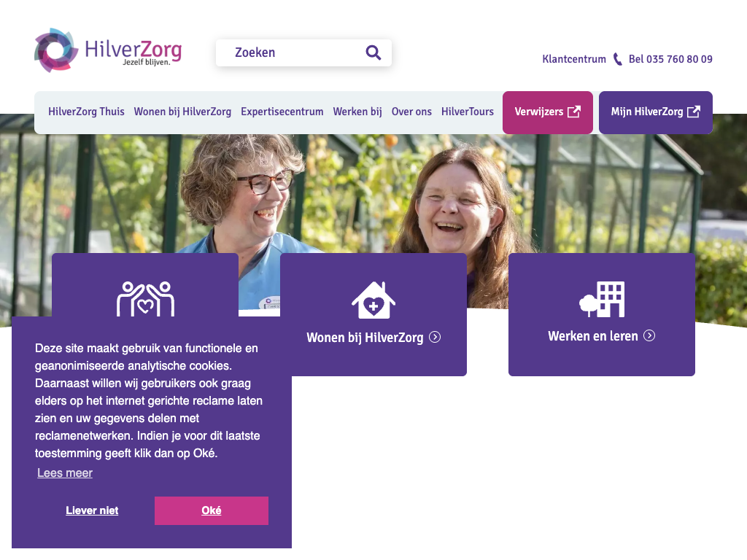The width and height of the screenshot is (747, 560).
Task: Click the building and tree icon
Action: (x=602, y=299)
